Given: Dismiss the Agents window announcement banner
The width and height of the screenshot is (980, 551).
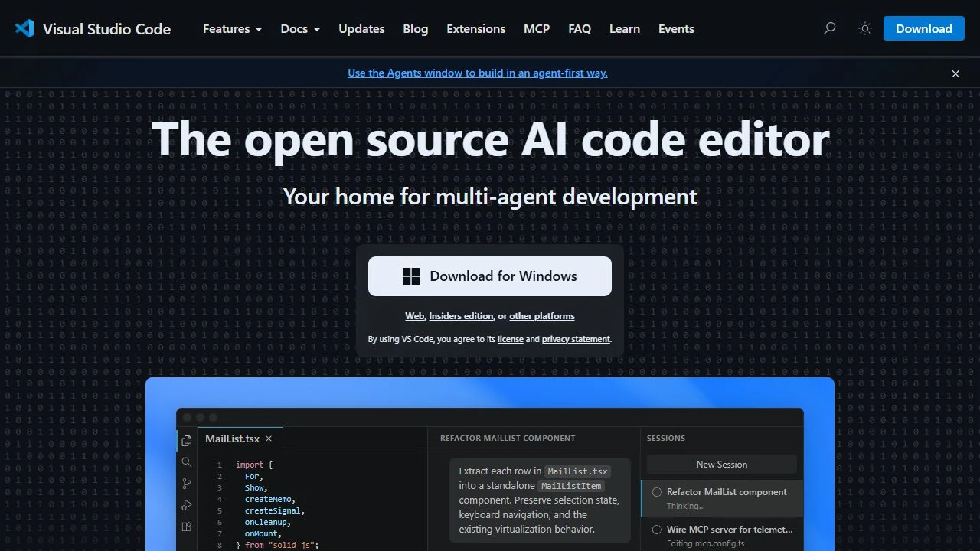Looking at the screenshot, I should [955, 73].
